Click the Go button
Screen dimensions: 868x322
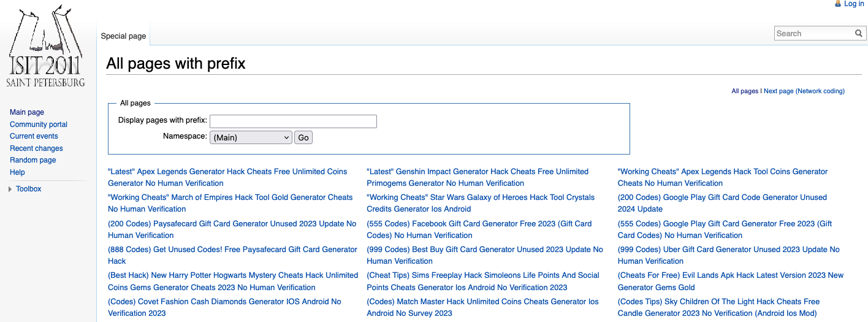(x=303, y=137)
